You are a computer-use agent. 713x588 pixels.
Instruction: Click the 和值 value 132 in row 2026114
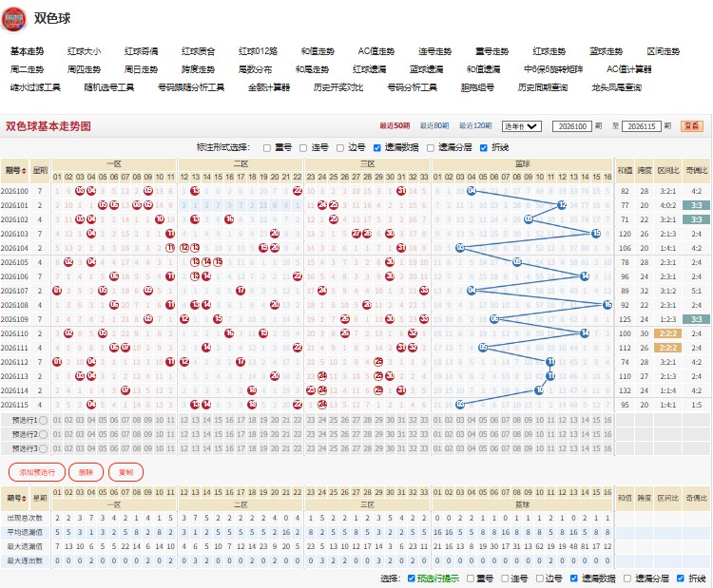pyautogui.click(x=625, y=390)
